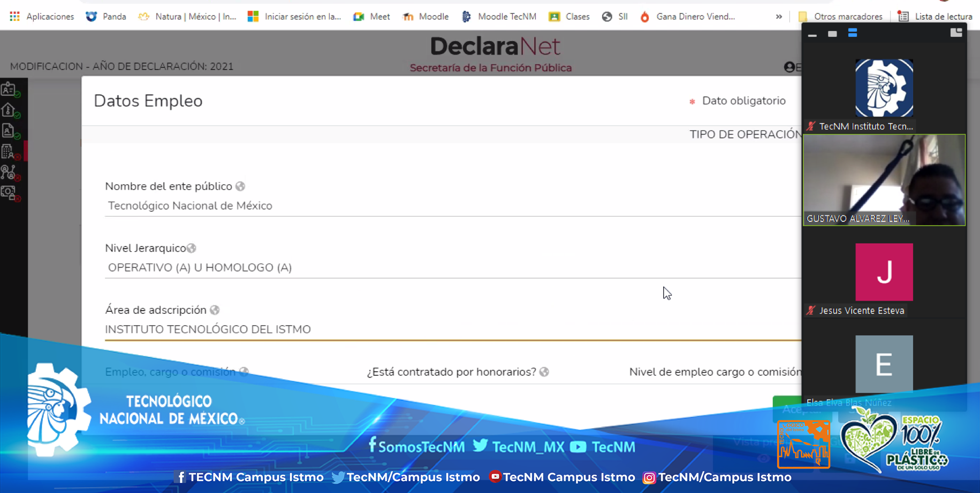Screen dimensions: 980x493
Task: Click the Nombre del ente público field
Action: click(453, 206)
